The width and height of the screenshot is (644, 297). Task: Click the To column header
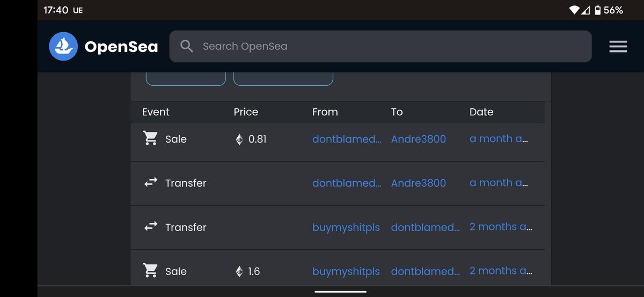pos(397,112)
